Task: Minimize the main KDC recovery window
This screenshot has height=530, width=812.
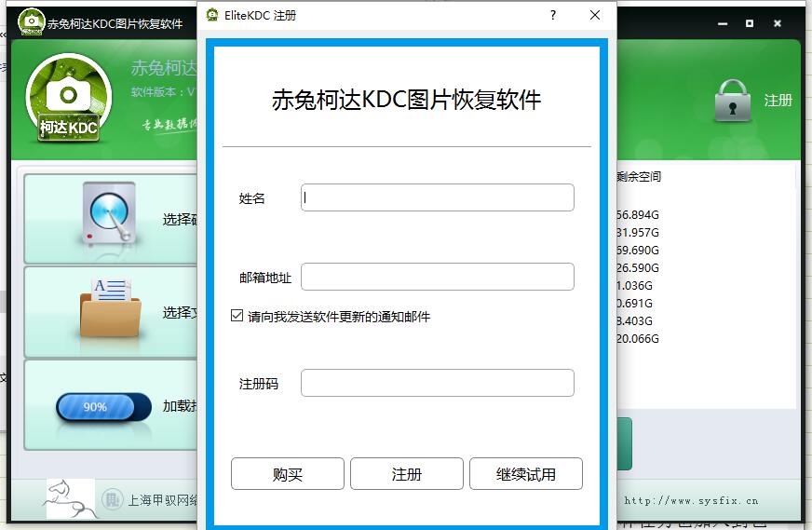Action: [723, 23]
